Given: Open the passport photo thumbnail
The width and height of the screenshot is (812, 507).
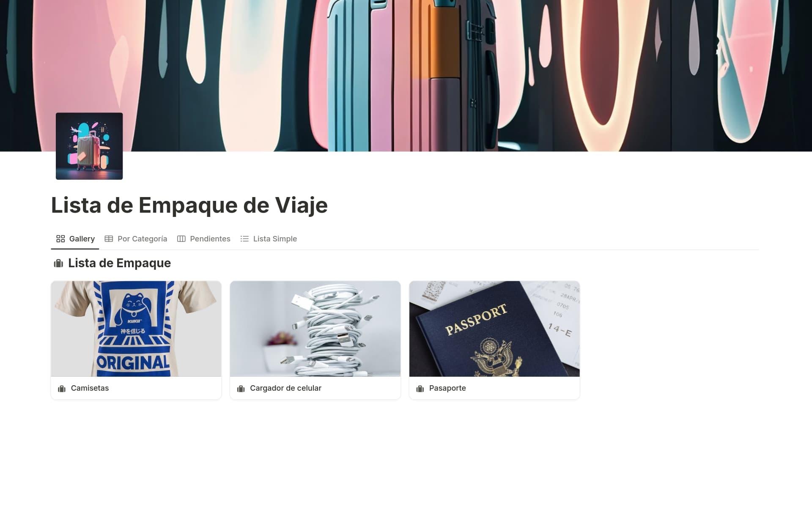Looking at the screenshot, I should [x=494, y=329].
